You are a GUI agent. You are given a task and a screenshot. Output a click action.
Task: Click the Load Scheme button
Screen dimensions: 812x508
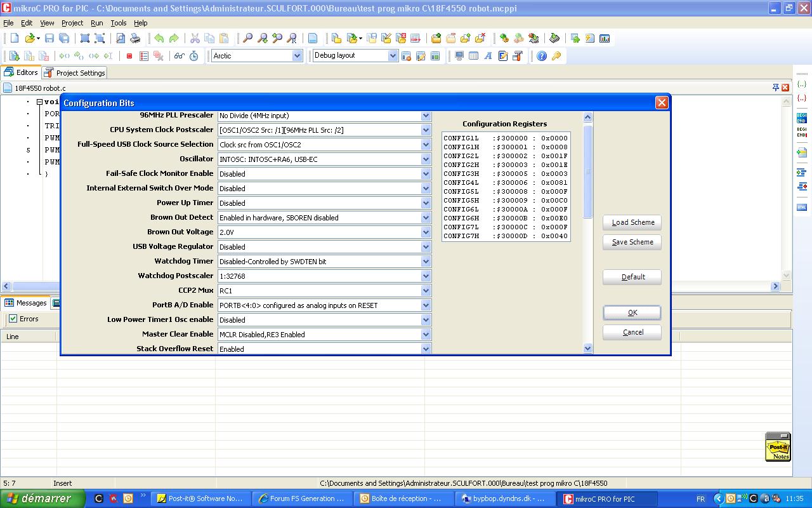pos(632,222)
